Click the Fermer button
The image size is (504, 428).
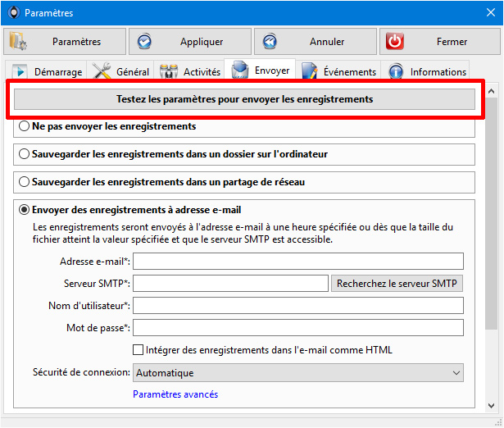click(x=440, y=42)
